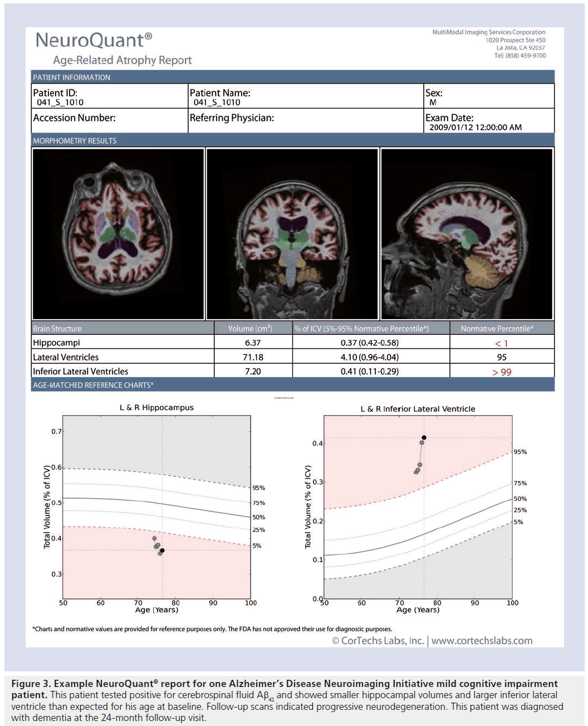Image resolution: width=588 pixels, height=726 pixels.
Task: Select exam date 2009/01/12 12:00:00 AM
Action: coord(476,128)
